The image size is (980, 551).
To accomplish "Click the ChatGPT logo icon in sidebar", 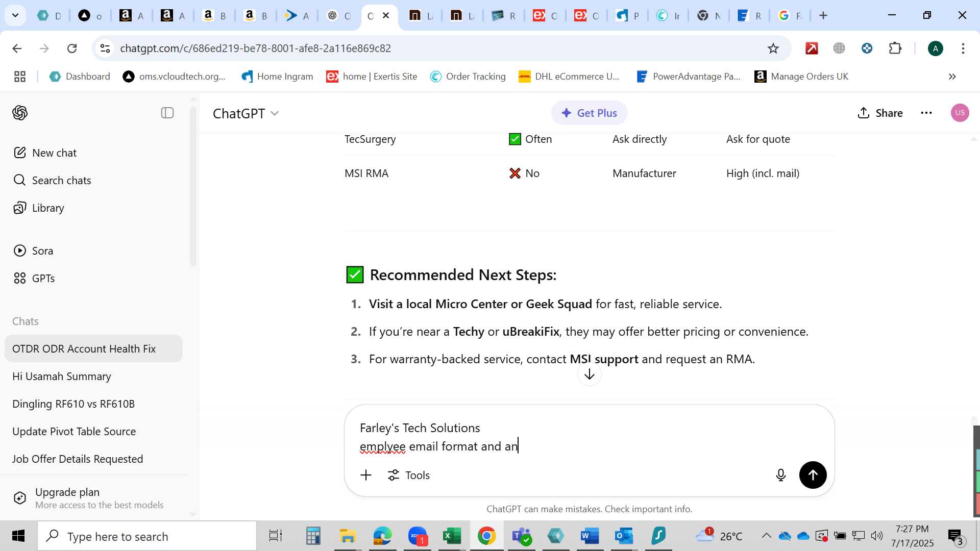I will click(20, 113).
